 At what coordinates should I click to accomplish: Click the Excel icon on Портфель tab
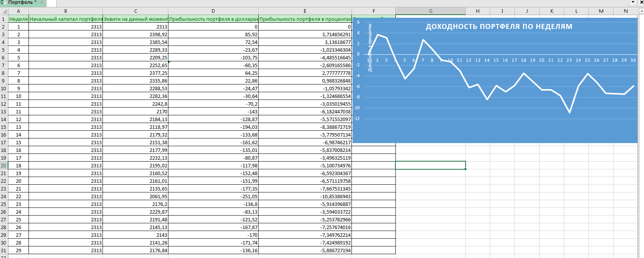pyautogui.click(x=3, y=2)
